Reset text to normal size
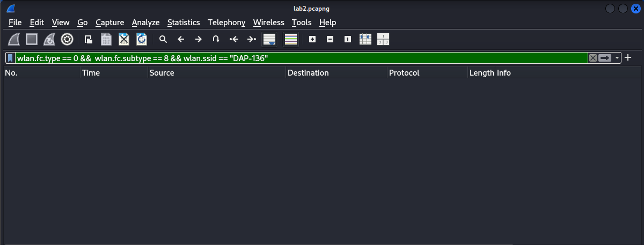 (348, 39)
